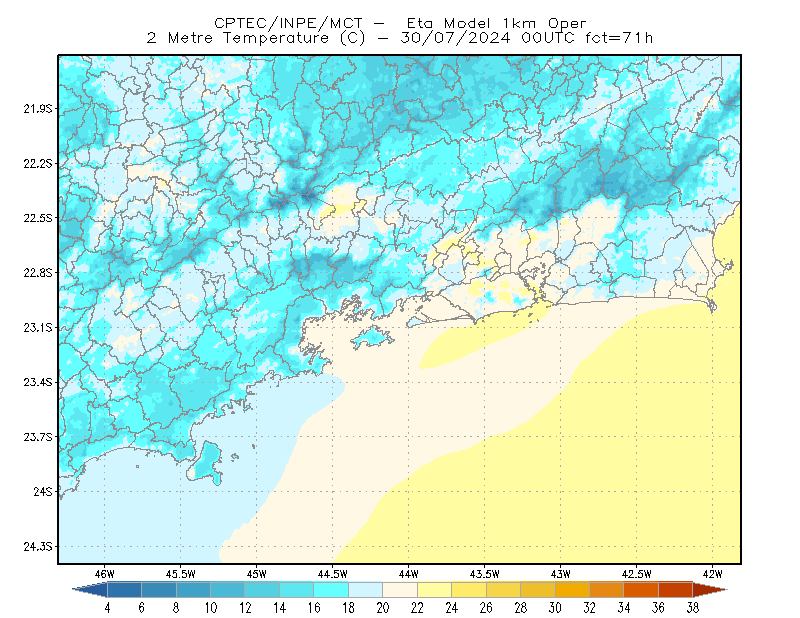Image resolution: width=800 pixels, height=618 pixels.
Task: Select the dark red 36–38 legend swatch
Action: (676, 590)
